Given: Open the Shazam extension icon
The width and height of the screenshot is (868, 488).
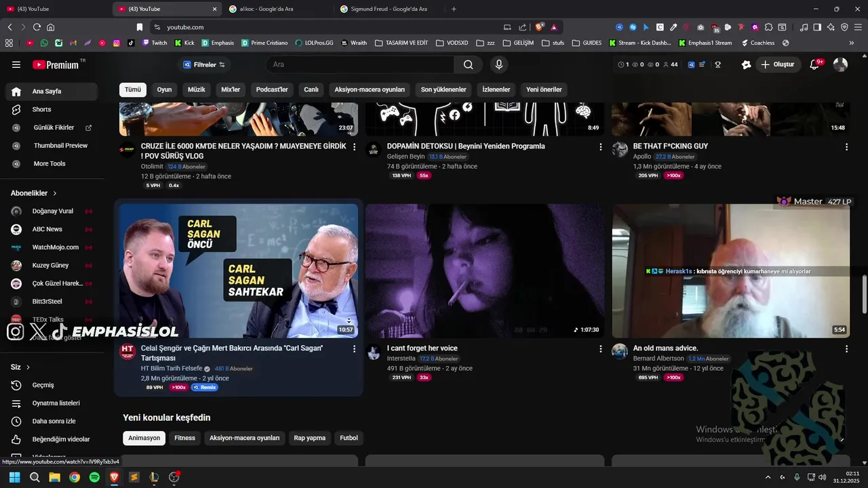Looking at the screenshot, I should click(633, 27).
